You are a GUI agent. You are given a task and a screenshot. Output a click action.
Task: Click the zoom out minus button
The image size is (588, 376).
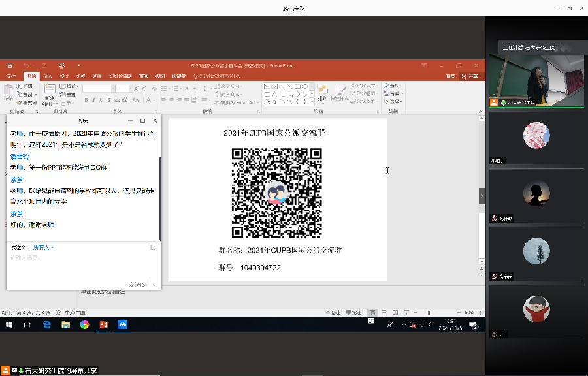415,312
